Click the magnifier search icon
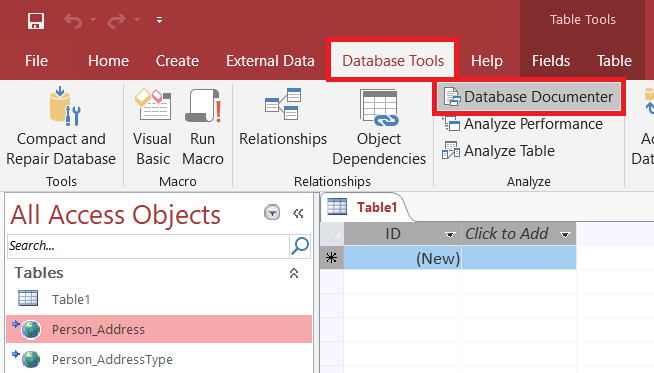The height and width of the screenshot is (373, 654). (299, 246)
